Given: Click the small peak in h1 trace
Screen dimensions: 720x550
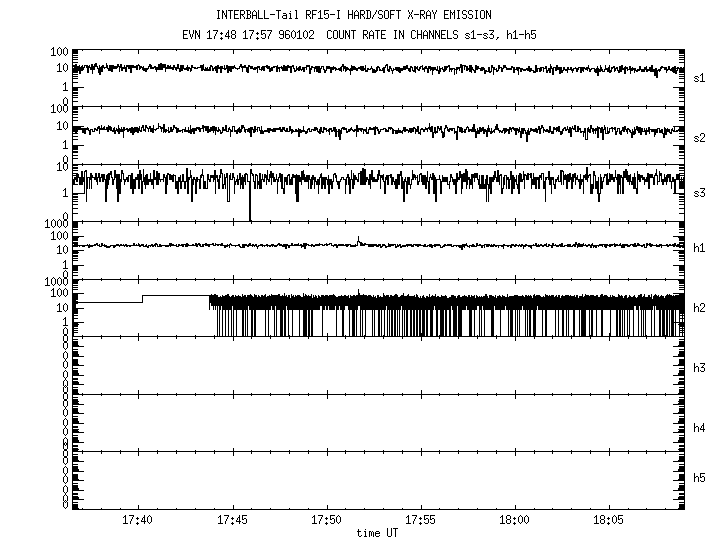Looking at the screenshot, I should click(358, 240).
